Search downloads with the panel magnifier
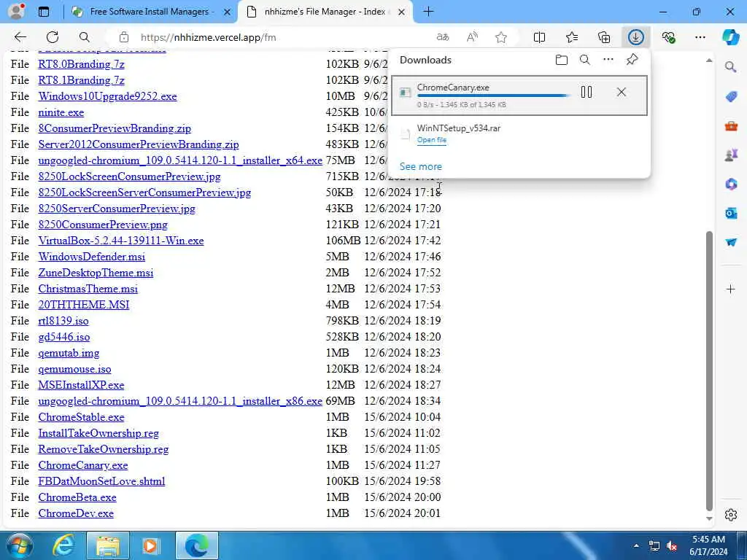Viewport: 747px width, 560px height. click(x=585, y=60)
